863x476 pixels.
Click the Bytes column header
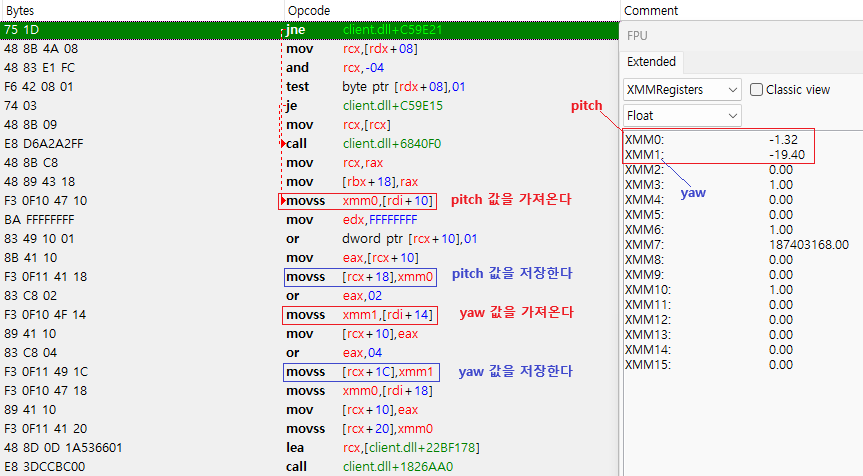tap(20, 10)
